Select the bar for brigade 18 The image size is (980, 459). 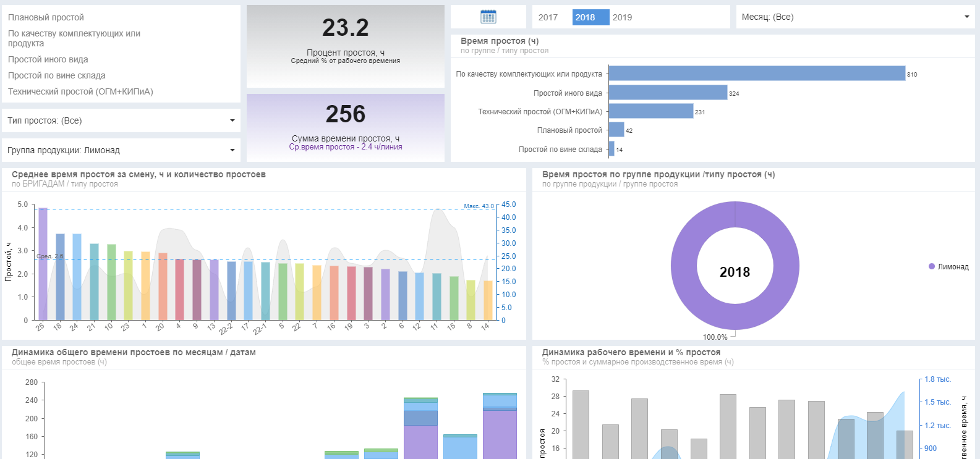tap(60, 277)
